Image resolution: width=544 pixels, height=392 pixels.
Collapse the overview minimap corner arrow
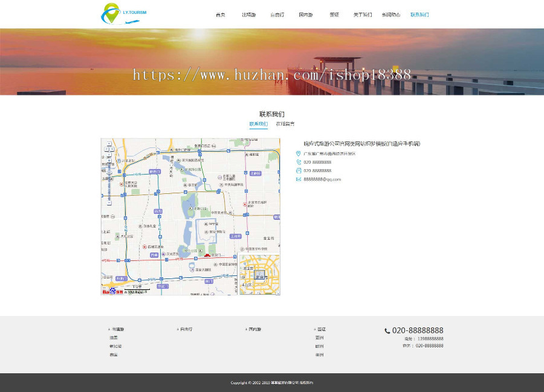tap(277, 293)
